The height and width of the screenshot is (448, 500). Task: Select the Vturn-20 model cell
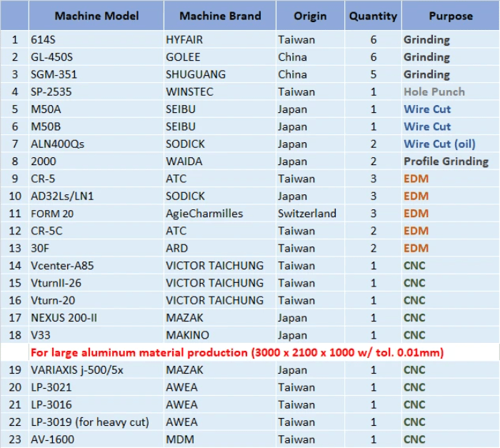tap(96, 300)
